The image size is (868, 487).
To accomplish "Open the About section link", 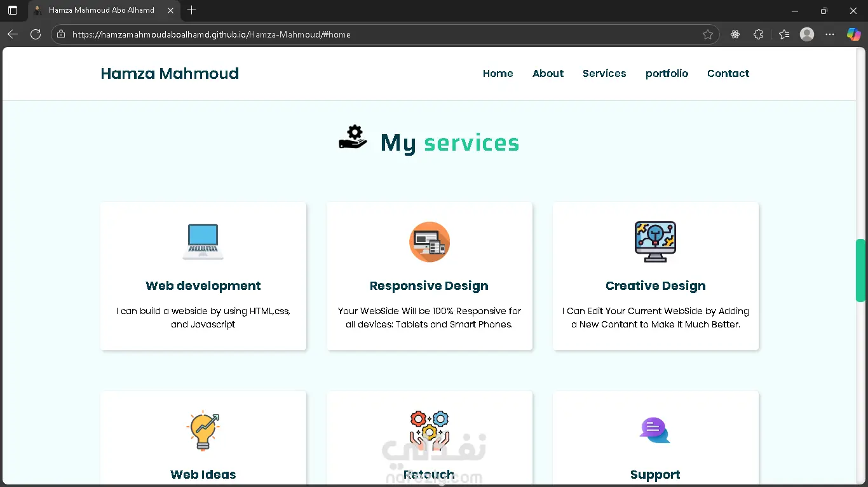I will pyautogui.click(x=548, y=73).
